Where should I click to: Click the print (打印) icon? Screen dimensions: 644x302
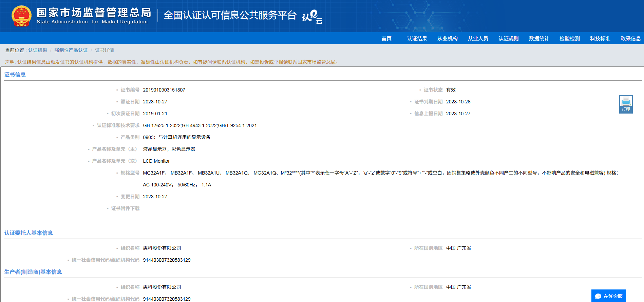(626, 104)
